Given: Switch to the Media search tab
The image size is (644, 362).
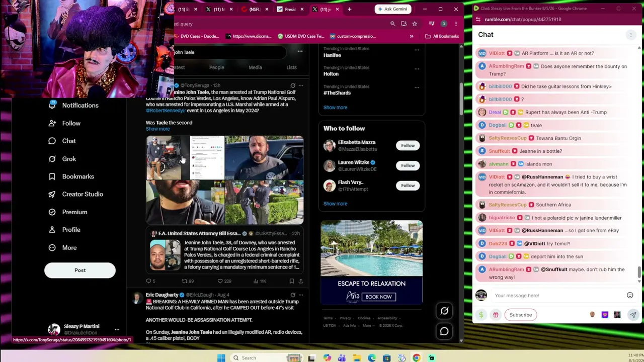Looking at the screenshot, I should 255,67.
